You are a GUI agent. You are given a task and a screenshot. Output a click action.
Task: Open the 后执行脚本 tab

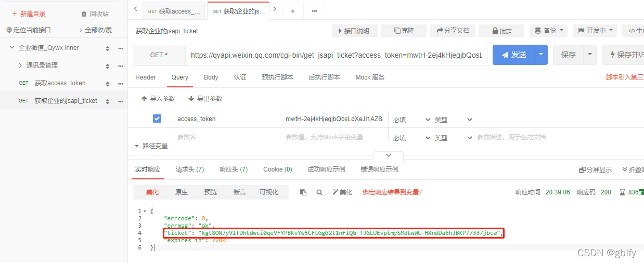[x=324, y=77]
